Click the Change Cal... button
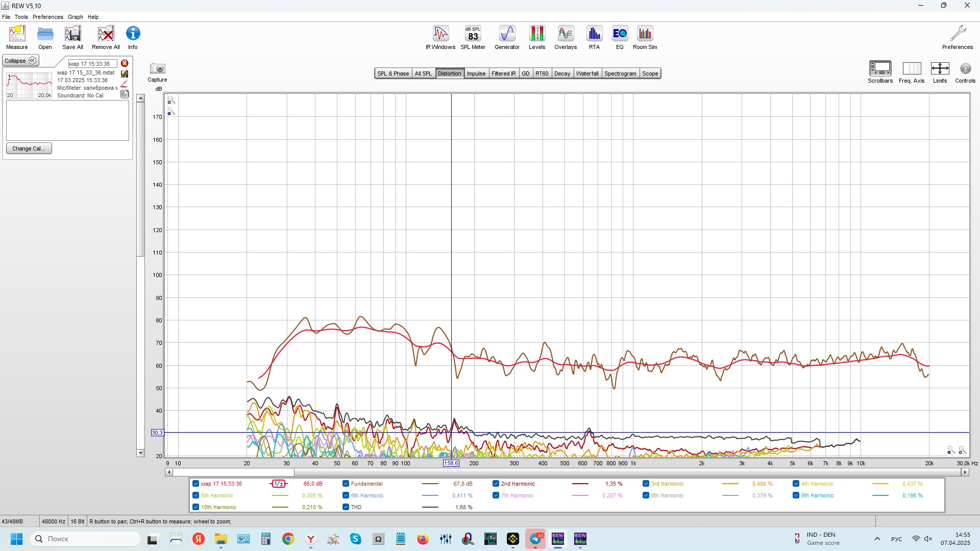The image size is (980, 551). coord(29,148)
